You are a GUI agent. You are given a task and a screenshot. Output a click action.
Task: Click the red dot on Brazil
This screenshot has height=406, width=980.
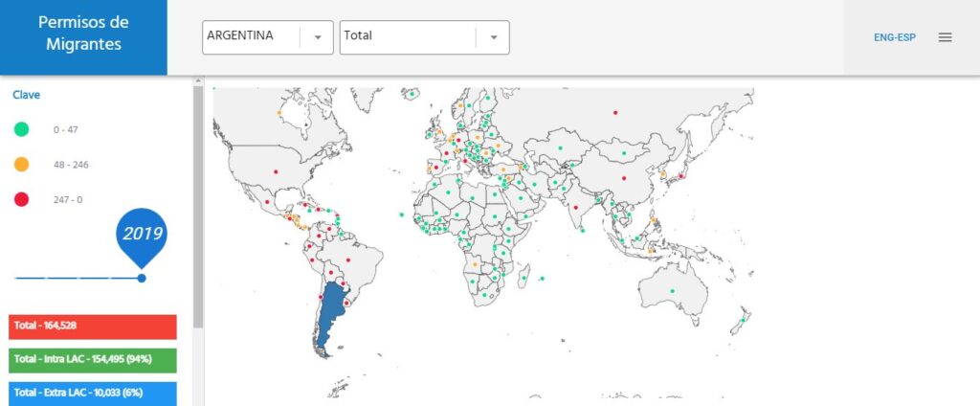tap(347, 259)
